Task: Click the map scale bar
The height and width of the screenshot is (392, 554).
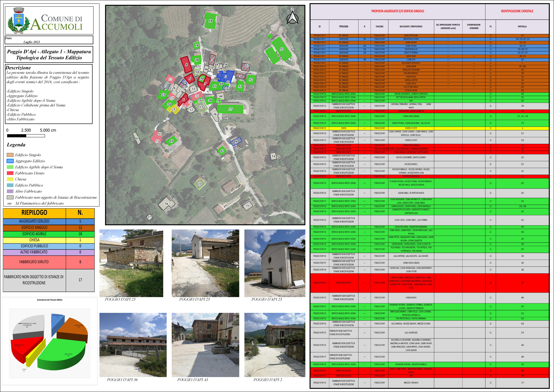Action: pos(26,136)
